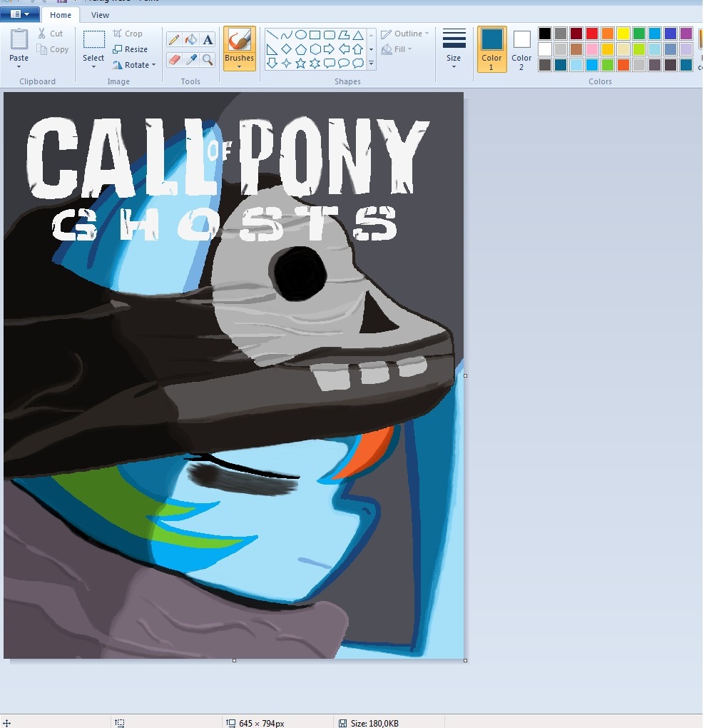Switch to the View ribbon tab
This screenshot has width=704, height=728.
tap(100, 15)
